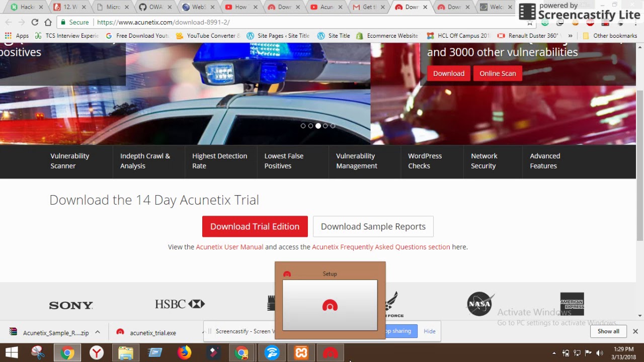Image resolution: width=644 pixels, height=362 pixels.
Task: Switch to the 'Micro' document tab
Action: tap(113, 7)
